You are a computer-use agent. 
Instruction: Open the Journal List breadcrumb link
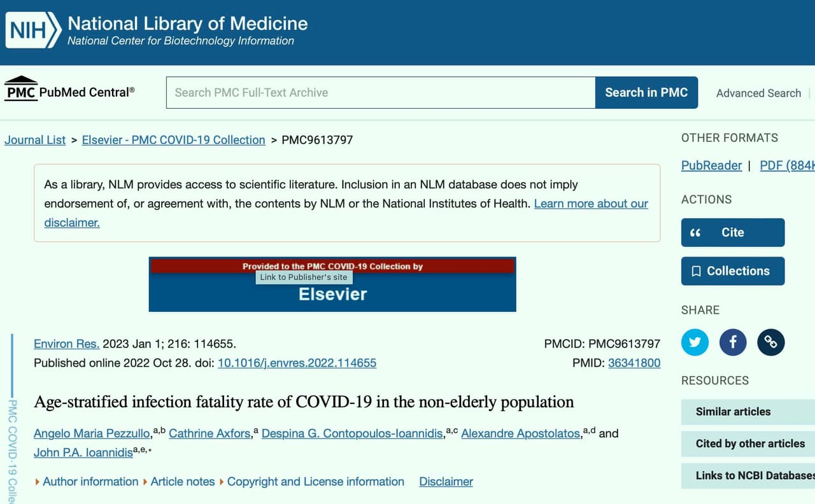click(35, 140)
